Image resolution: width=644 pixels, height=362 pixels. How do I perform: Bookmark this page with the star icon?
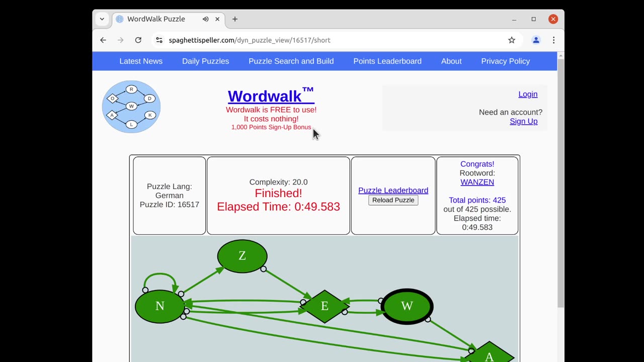click(512, 40)
